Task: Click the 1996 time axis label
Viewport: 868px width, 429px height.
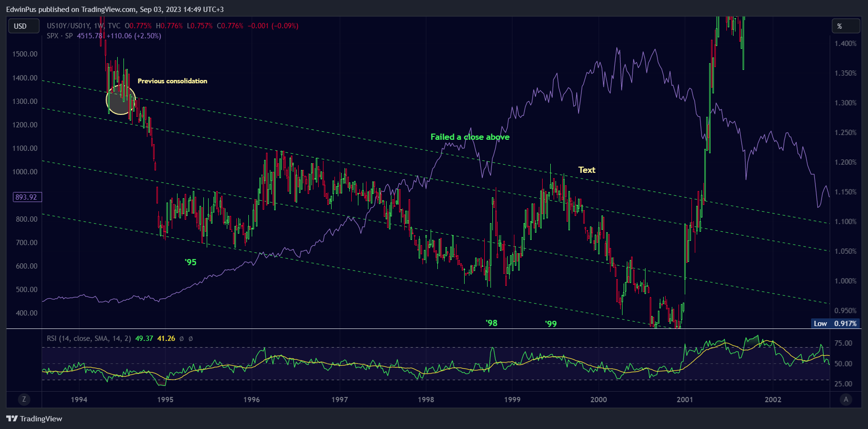Action: click(252, 400)
